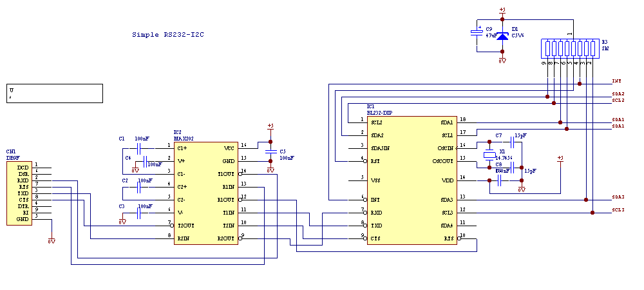Select the MAX202 chip IC2
This screenshot has width=644, height=290.
(206, 193)
